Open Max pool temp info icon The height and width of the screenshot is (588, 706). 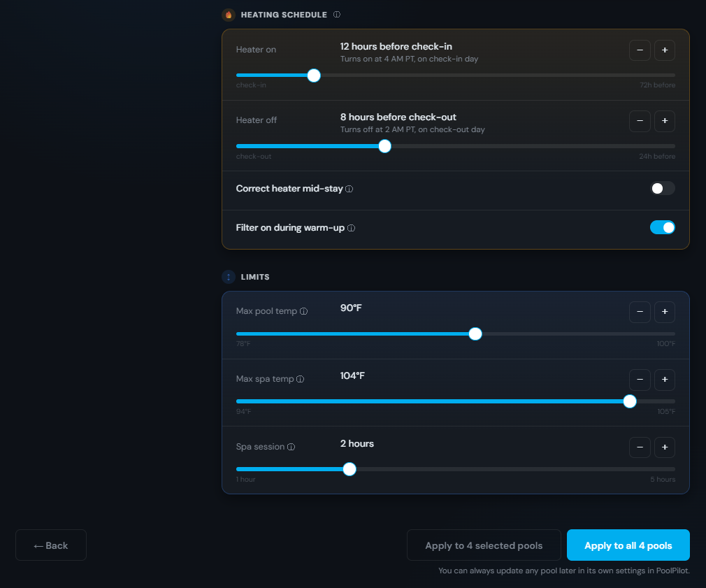tap(303, 312)
